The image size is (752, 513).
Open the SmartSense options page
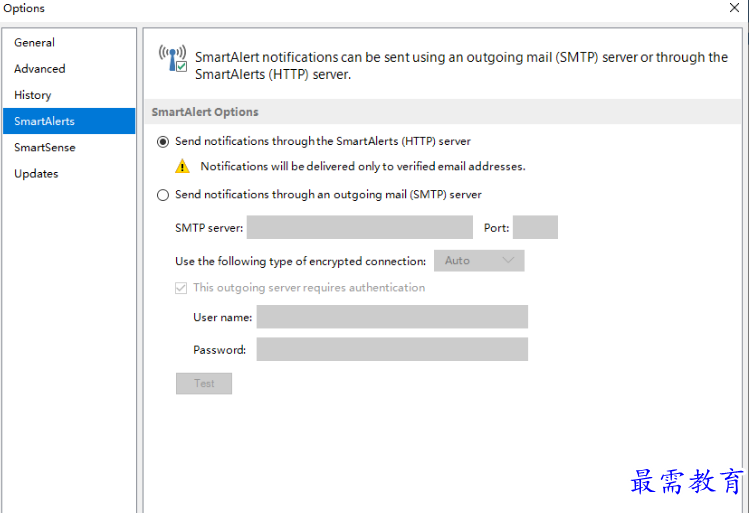pyautogui.click(x=69, y=147)
